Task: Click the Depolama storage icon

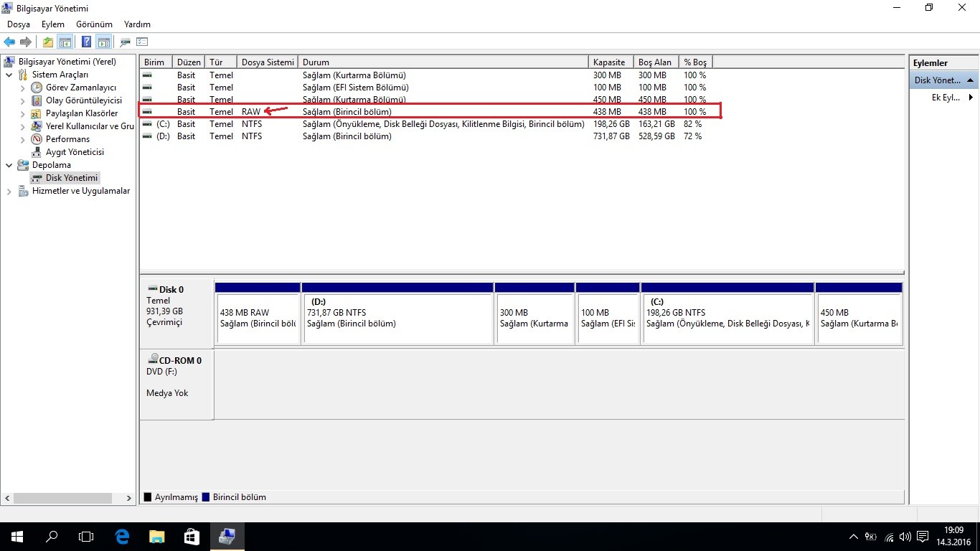Action: point(23,165)
